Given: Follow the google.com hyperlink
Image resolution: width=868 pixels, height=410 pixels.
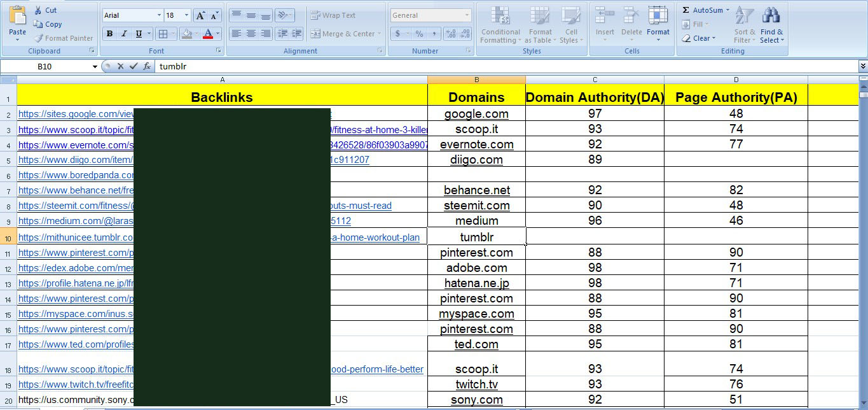Looking at the screenshot, I should click(476, 114).
